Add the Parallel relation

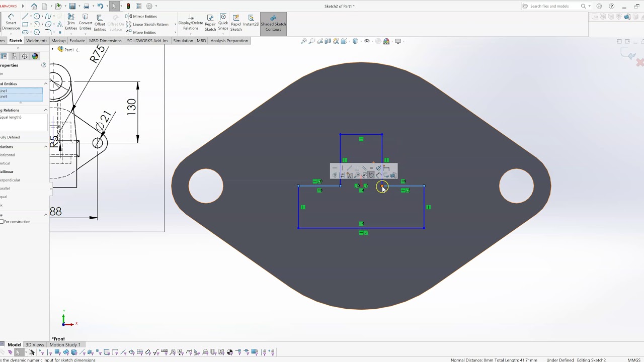(5, 188)
